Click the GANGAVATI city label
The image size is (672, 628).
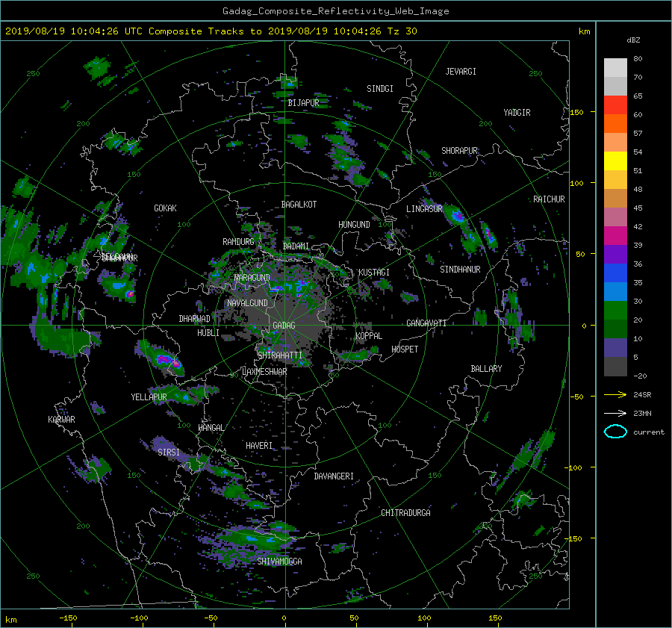[426, 323]
